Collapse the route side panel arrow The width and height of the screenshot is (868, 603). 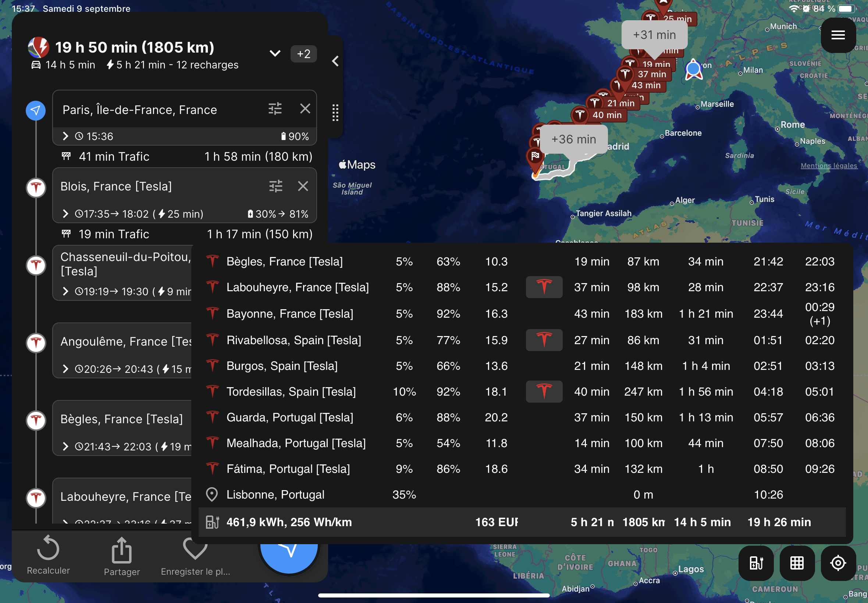click(335, 61)
